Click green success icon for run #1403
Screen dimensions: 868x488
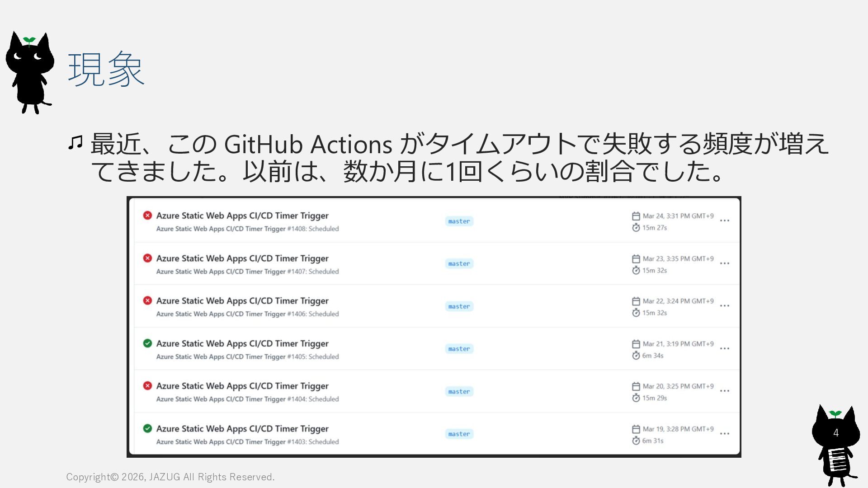(147, 428)
